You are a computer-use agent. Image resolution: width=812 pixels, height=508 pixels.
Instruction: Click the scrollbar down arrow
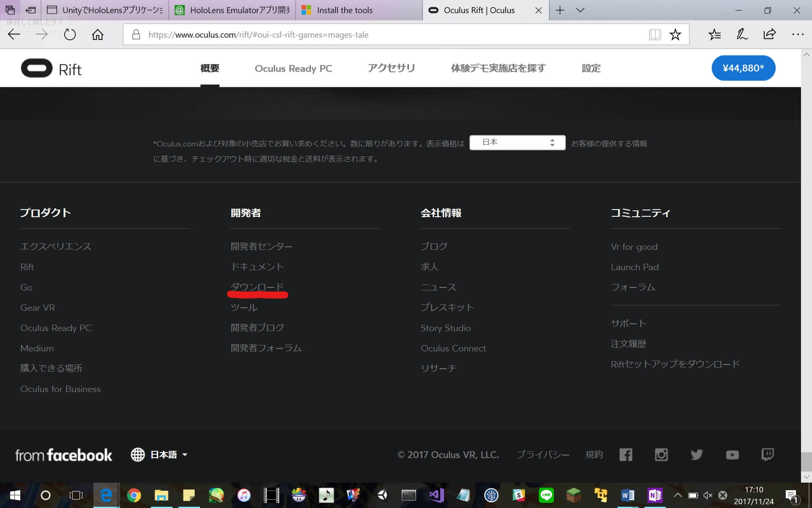[807, 477]
